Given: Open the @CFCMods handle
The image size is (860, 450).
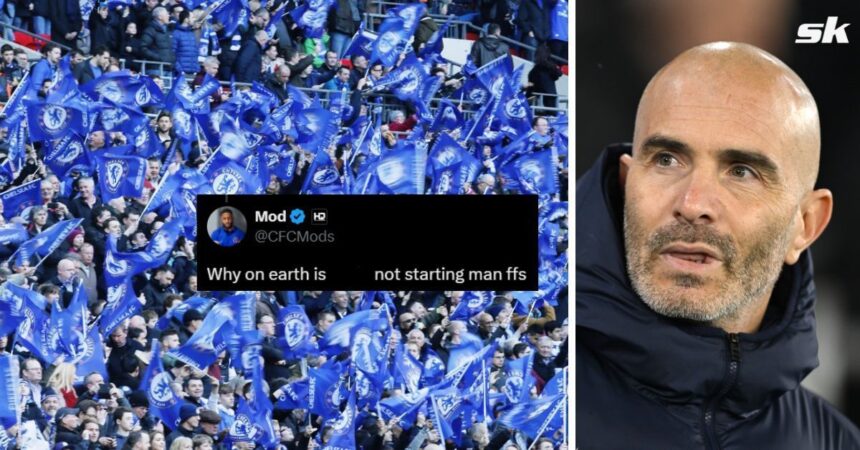Looking at the screenshot, I should pos(295,236).
